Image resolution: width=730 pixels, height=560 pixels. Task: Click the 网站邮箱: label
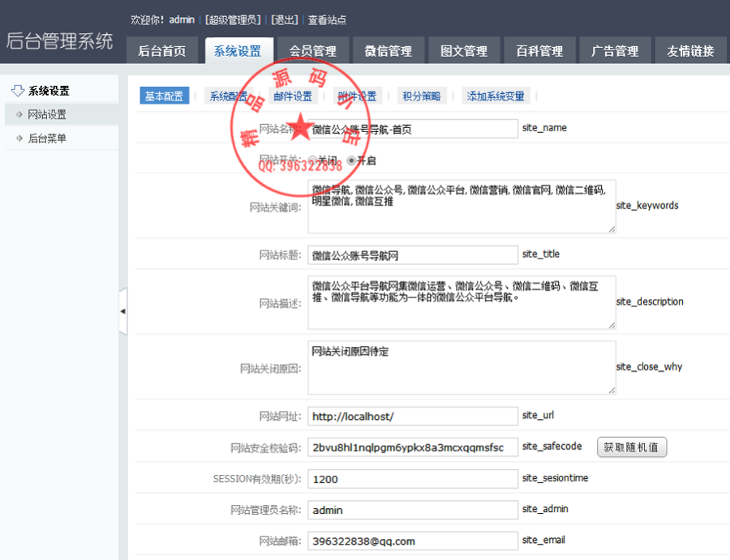tap(281, 541)
